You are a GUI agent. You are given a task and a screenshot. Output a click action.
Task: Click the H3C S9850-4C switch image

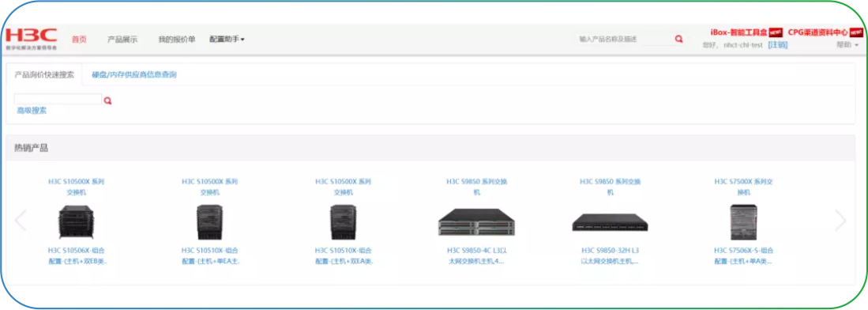pos(476,222)
